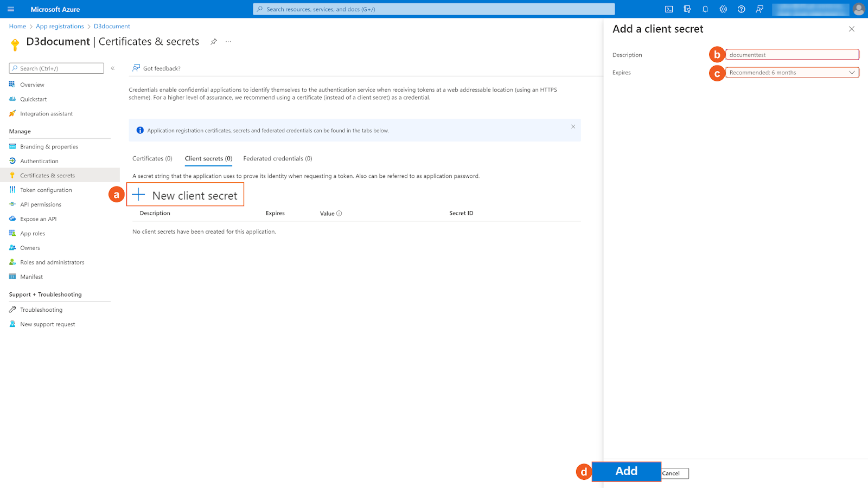Open Token configuration in the sidebar
This screenshot has height=488, width=868.
[x=46, y=190]
